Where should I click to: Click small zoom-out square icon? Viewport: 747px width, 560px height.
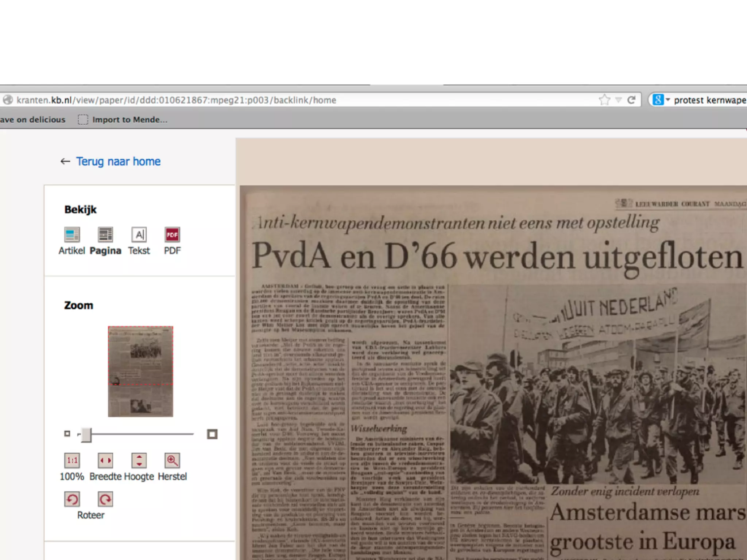click(67, 433)
